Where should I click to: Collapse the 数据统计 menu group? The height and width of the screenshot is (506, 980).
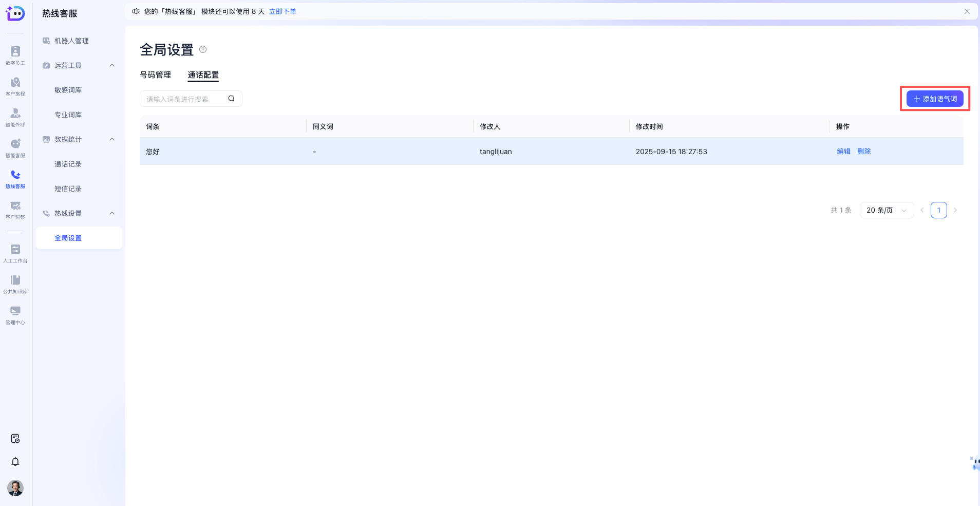tap(112, 139)
